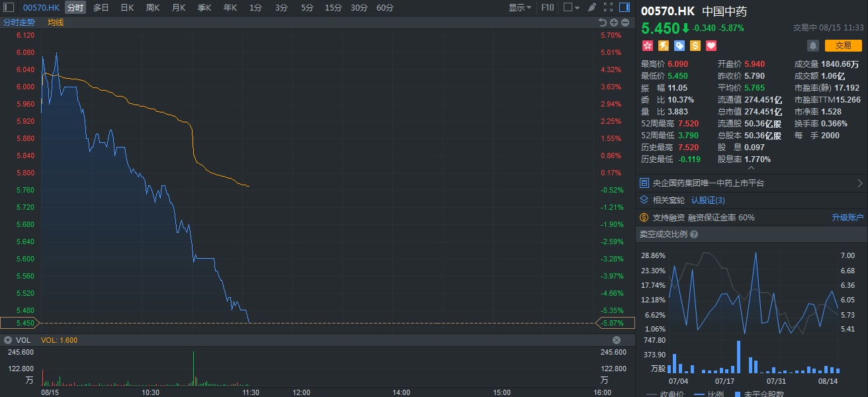Image resolution: width=868 pixels, height=397 pixels.
Task: Collapse quote details with the up chevron
Action: tap(751, 168)
